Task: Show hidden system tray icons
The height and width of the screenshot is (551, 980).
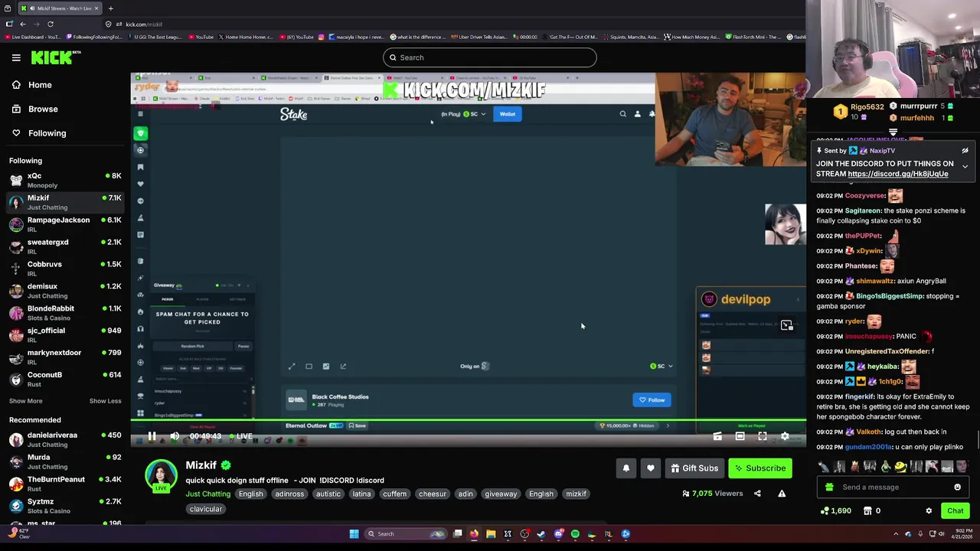Action: (x=896, y=534)
